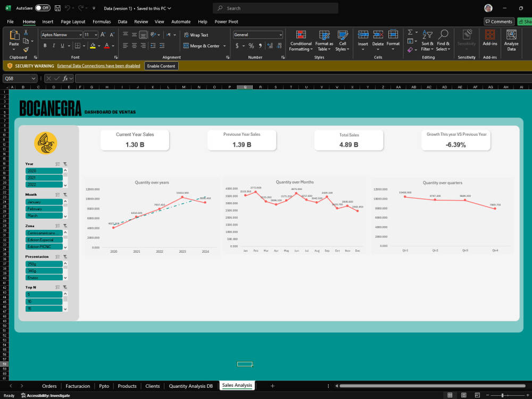Expand the Number dialog launcher
The width and height of the screenshot is (532, 399).
click(282, 57)
